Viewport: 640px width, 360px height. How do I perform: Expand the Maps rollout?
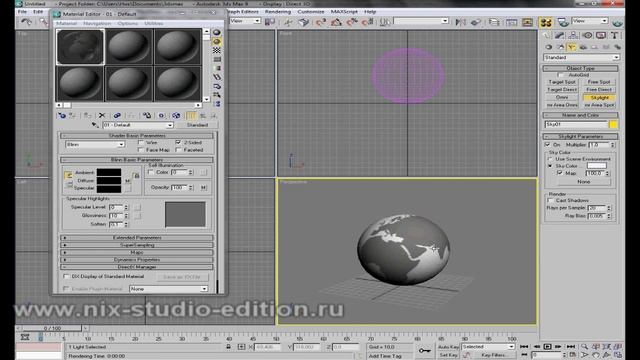point(137,252)
